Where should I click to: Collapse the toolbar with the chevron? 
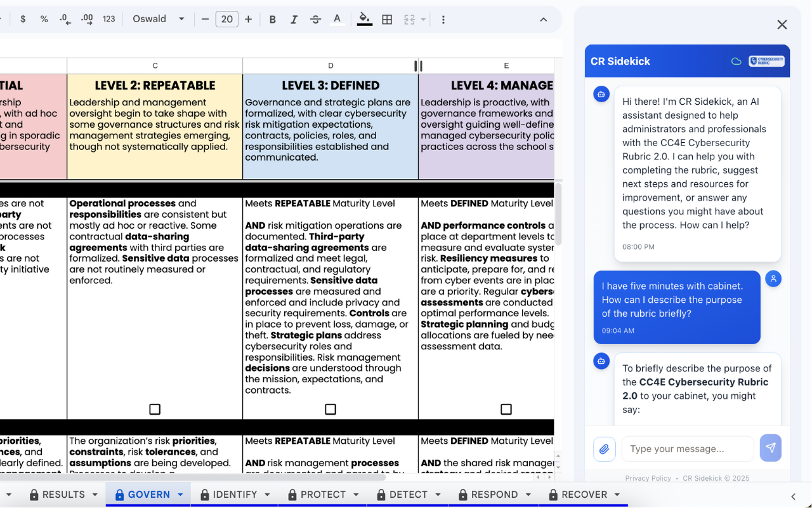(543, 20)
